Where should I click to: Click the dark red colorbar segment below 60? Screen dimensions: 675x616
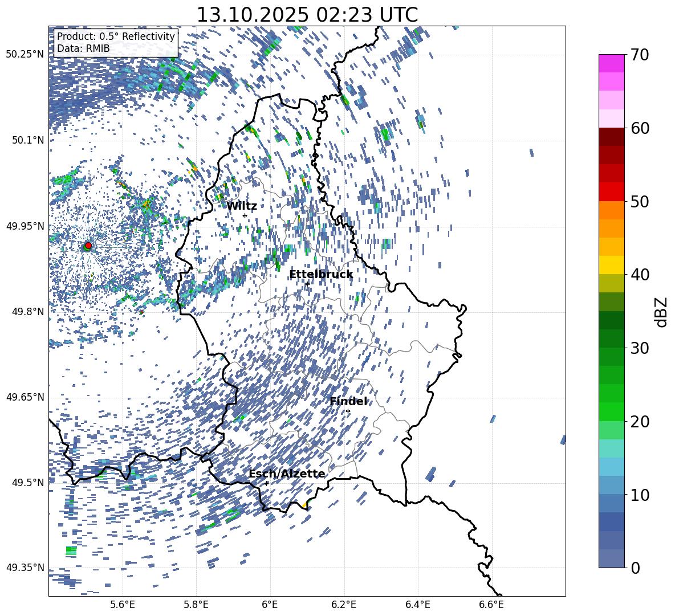(x=612, y=137)
